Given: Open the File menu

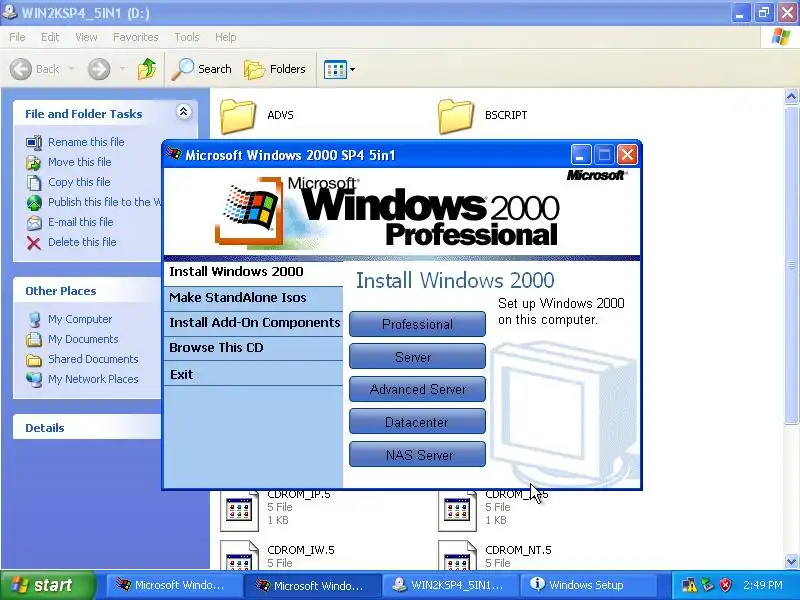Looking at the screenshot, I should point(17,37).
